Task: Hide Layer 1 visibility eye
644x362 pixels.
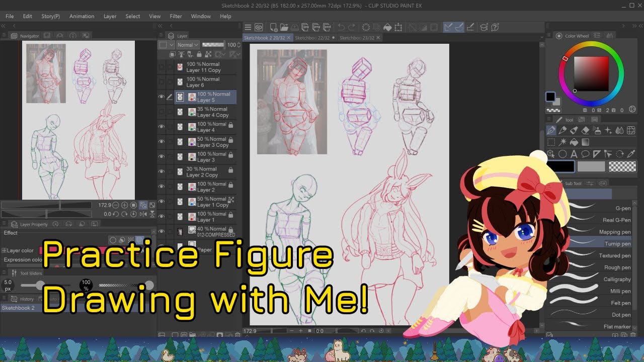Action: click(x=162, y=217)
